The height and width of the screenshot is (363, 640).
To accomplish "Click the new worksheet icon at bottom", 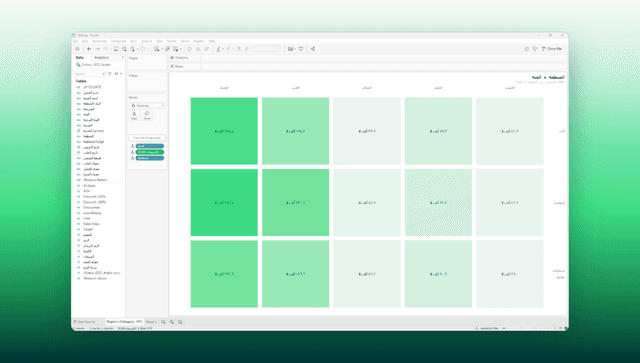I will click(x=163, y=322).
